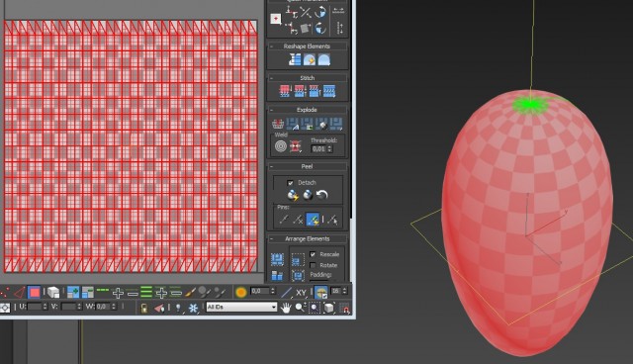Click the V coordinate input field
This screenshot has width=633, height=364.
coord(69,307)
